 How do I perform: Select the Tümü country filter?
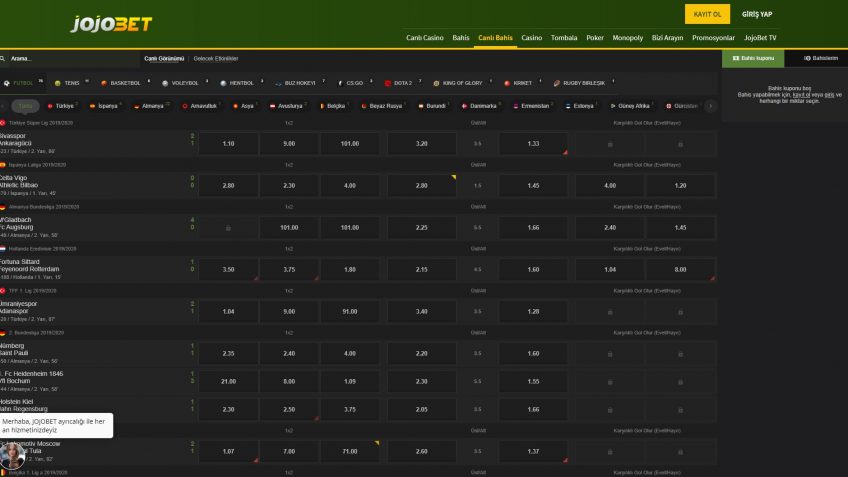(25, 106)
